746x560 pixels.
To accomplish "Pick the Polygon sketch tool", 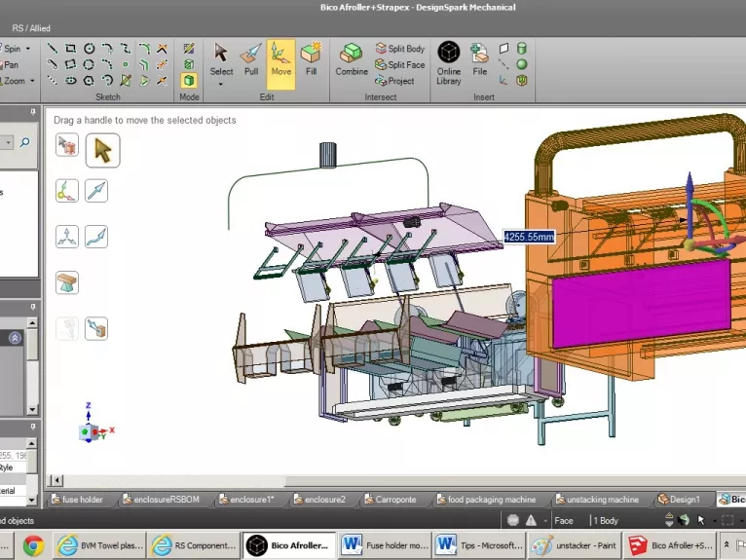I will 89,81.
